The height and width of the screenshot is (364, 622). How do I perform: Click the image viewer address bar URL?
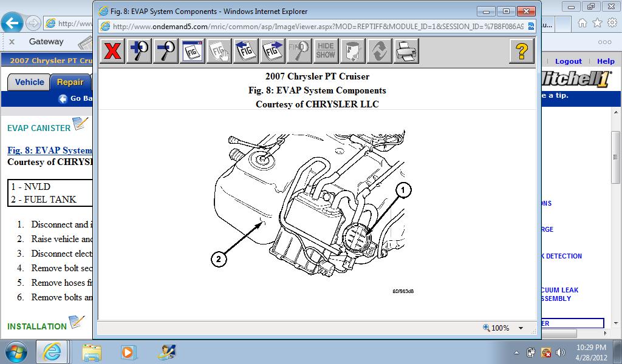(x=318, y=27)
